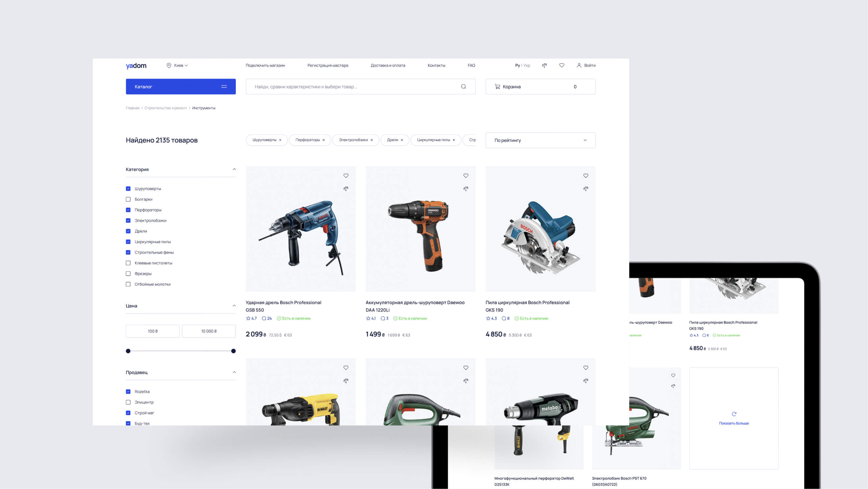Open the По рейтингу sorting dropdown
The image size is (868, 489).
coord(540,140)
